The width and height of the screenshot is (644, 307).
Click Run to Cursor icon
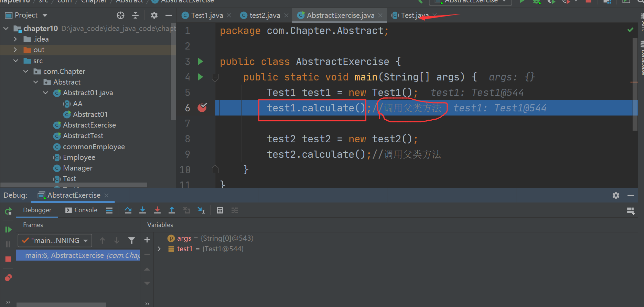(x=201, y=210)
